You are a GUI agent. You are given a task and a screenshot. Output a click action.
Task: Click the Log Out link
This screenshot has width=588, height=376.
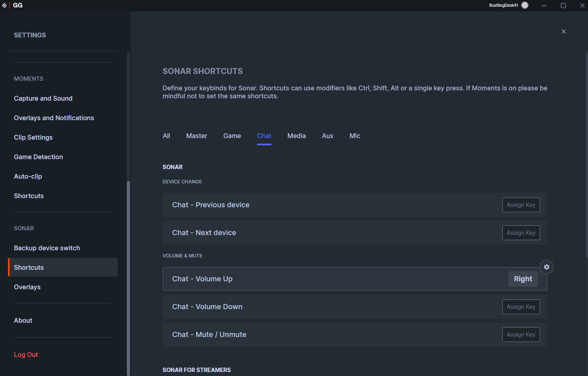26,355
